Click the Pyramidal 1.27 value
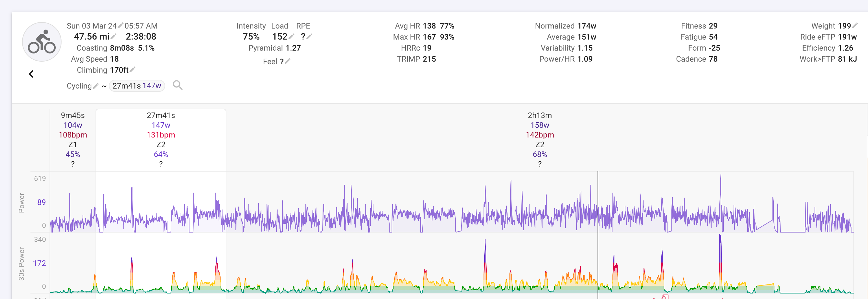This screenshot has width=868, height=299. coord(293,48)
